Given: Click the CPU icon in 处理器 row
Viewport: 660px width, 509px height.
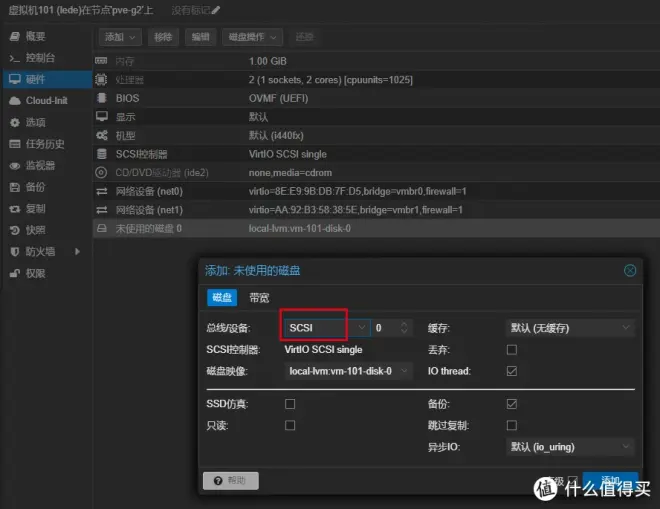Looking at the screenshot, I should click(x=101, y=79).
